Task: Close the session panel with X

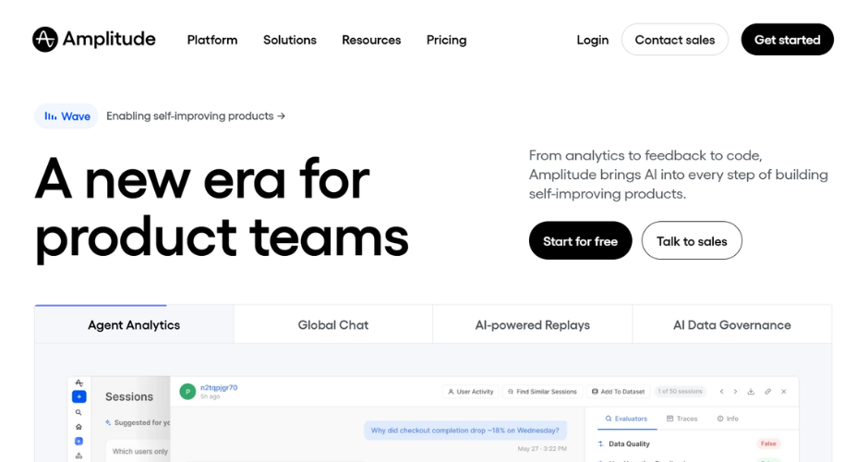Action: (x=784, y=392)
